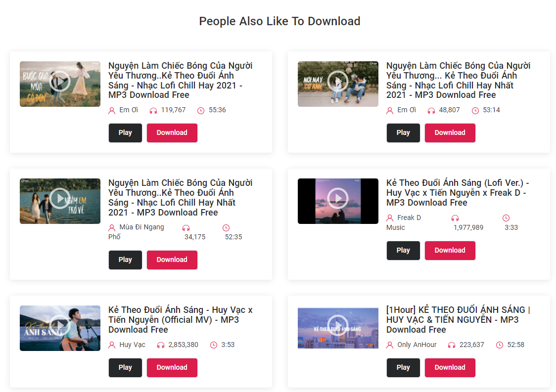Open Huy Vạc Official MV guitar thumbnail
The height and width of the screenshot is (392, 556).
tap(60, 328)
